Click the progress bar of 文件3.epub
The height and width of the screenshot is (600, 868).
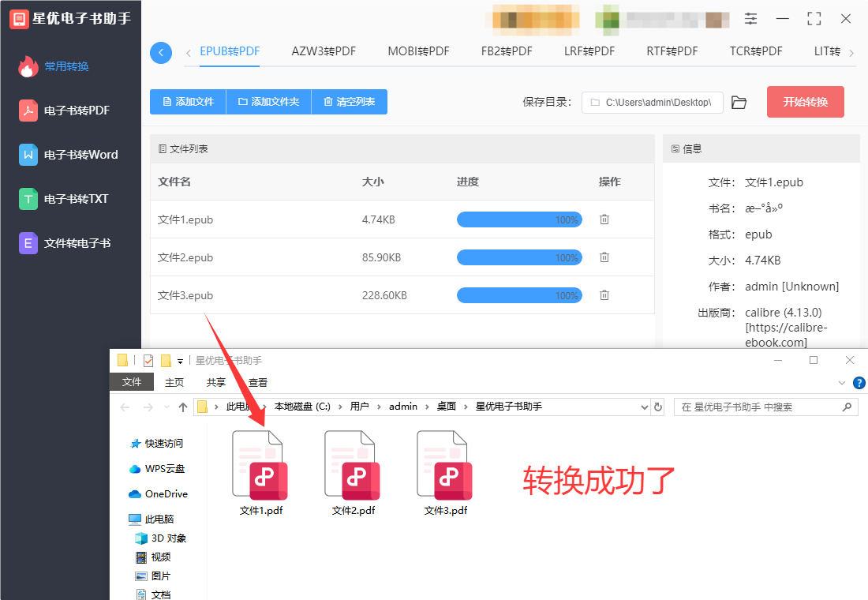519,295
